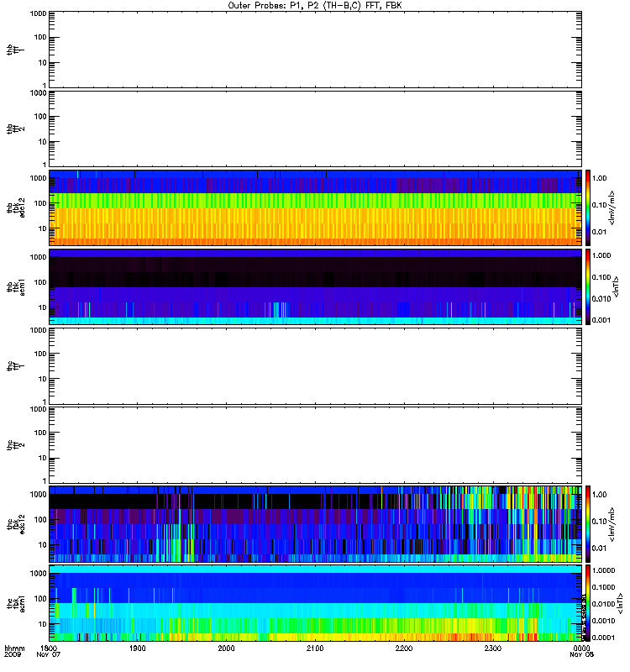Click the "1900" time axis label
This screenshot has height=672, width=630.
(x=138, y=648)
